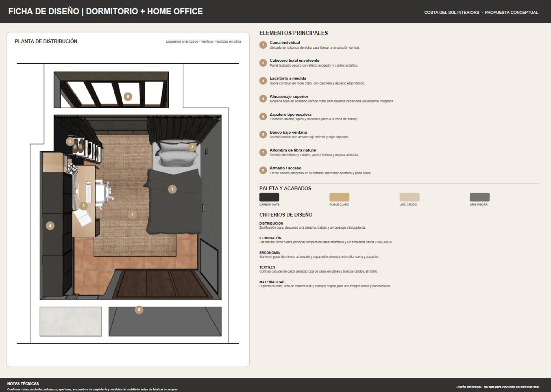Select legend badge 3 beside Escritorio a medida
Viewport: 551px width, 392px height.
click(263, 80)
